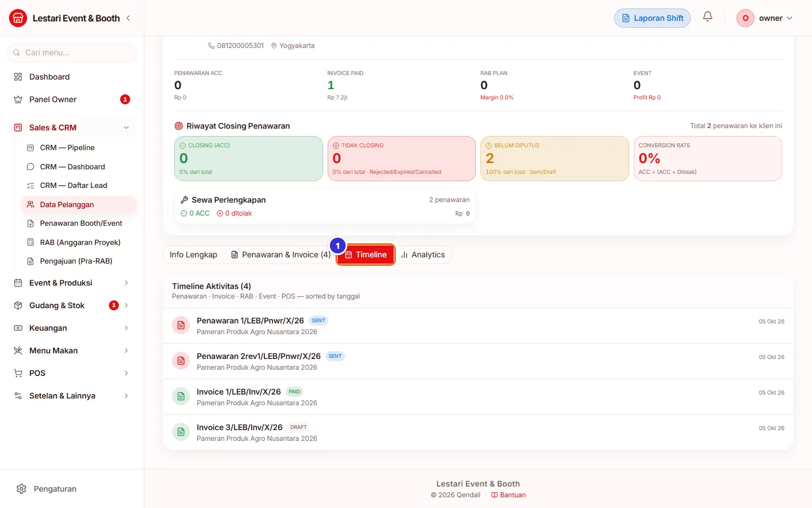Screen dimensions: 812x508
Task: Click the Penawaran Booth/Event document icon
Action: point(30,224)
